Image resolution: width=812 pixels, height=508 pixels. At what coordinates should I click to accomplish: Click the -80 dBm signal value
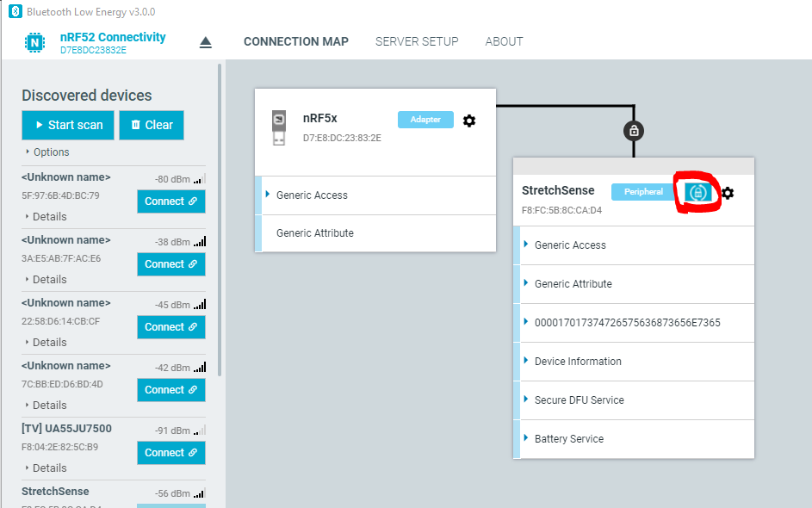[172, 179]
